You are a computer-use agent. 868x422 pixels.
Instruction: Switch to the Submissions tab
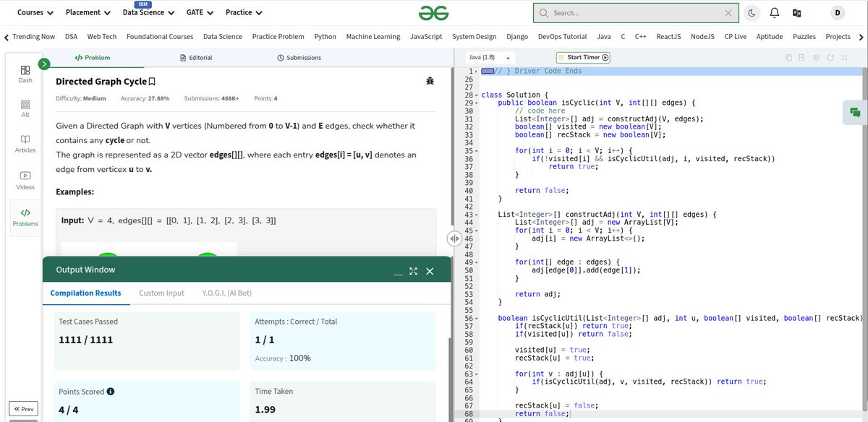[299, 57]
